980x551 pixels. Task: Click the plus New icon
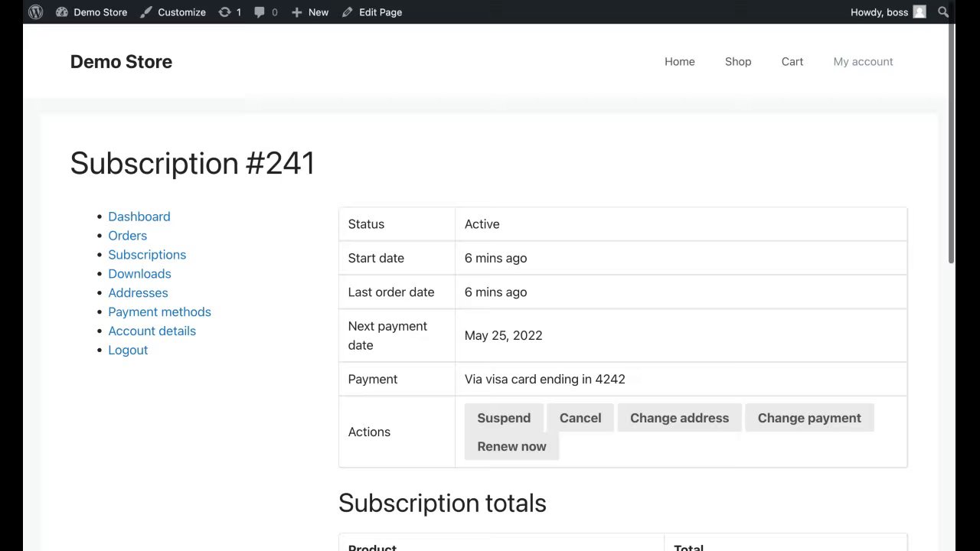(x=297, y=12)
